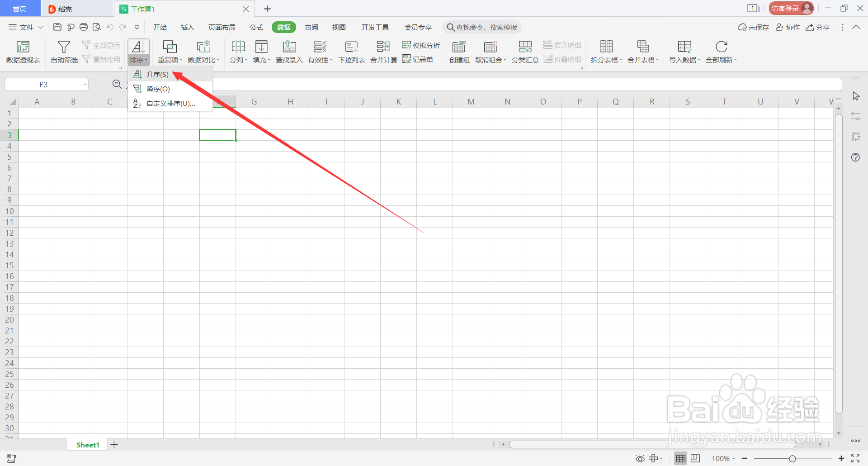This screenshot has width=868, height=466.
Task: Enable AutoFilter (自动筛选)
Action: 64,52
